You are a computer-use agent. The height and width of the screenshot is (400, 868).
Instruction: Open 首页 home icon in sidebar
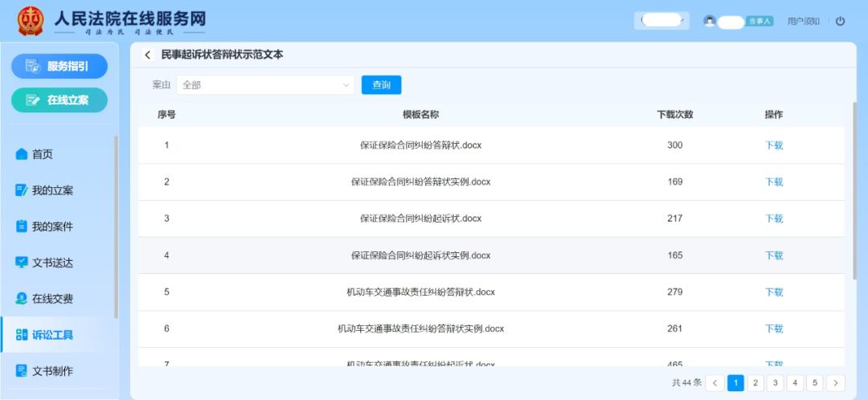pos(22,154)
